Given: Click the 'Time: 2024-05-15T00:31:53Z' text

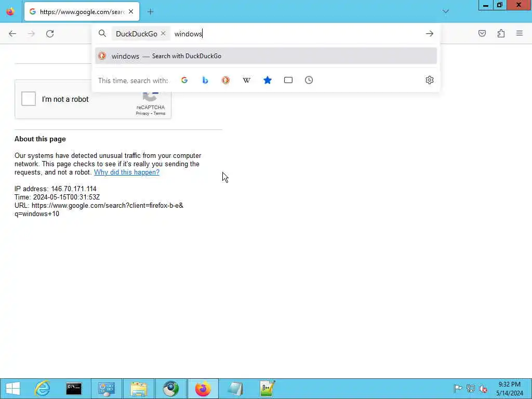Looking at the screenshot, I should [57, 197].
